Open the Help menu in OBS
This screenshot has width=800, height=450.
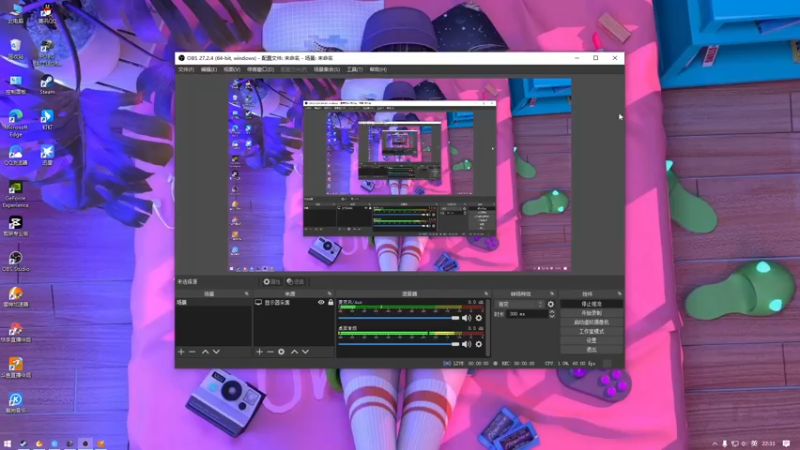tap(378, 69)
